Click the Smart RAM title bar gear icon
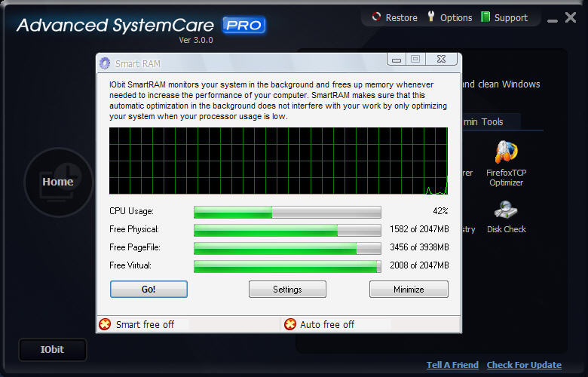Image resolution: width=588 pixels, height=377 pixels. point(105,63)
